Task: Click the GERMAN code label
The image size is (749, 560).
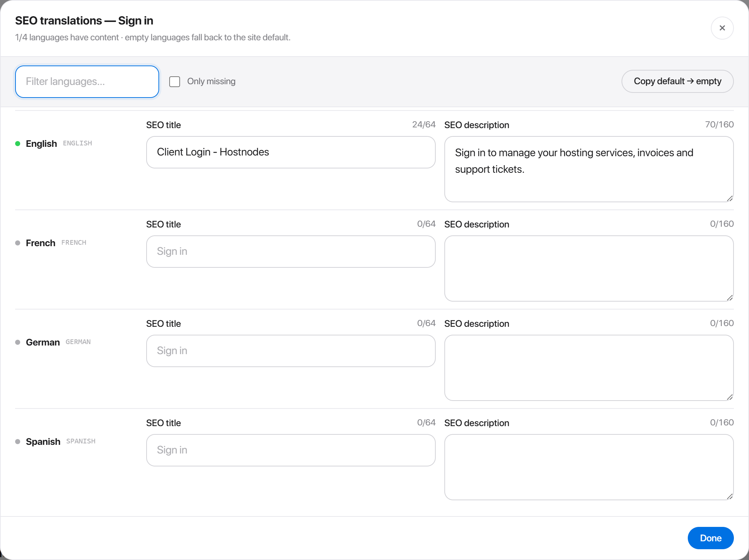Action: 78,342
